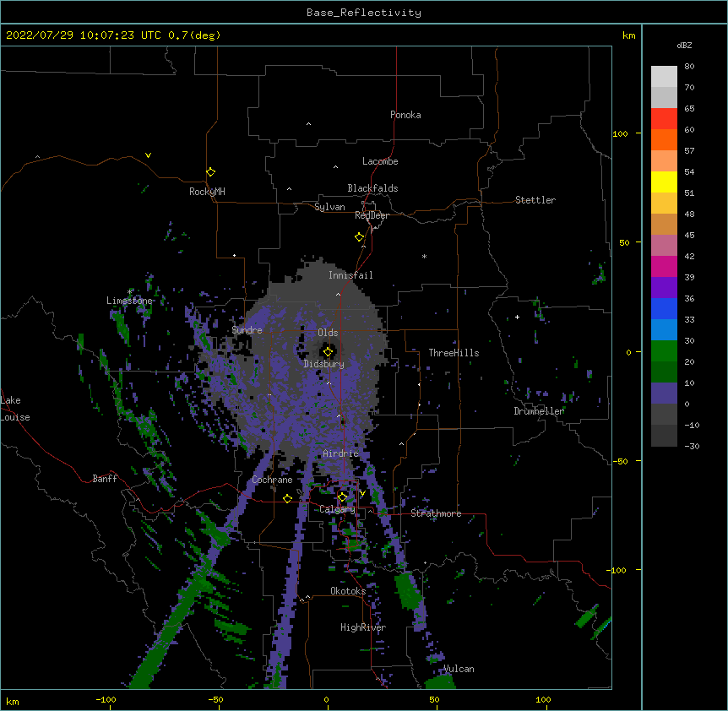Select the Airdrie city label
This screenshot has width=728, height=711.
coord(340,453)
